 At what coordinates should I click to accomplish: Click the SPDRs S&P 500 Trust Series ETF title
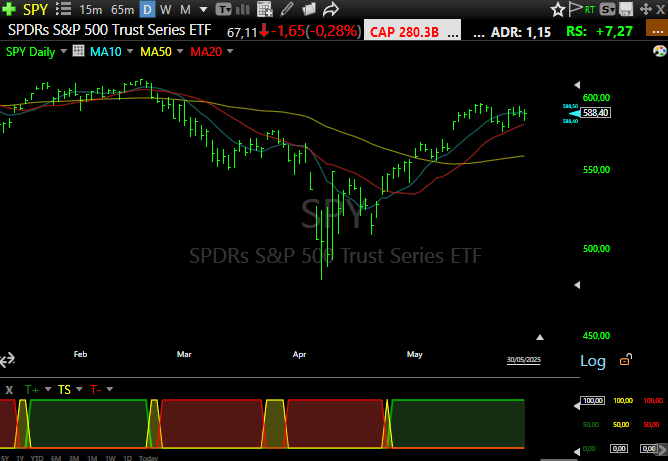[109, 30]
